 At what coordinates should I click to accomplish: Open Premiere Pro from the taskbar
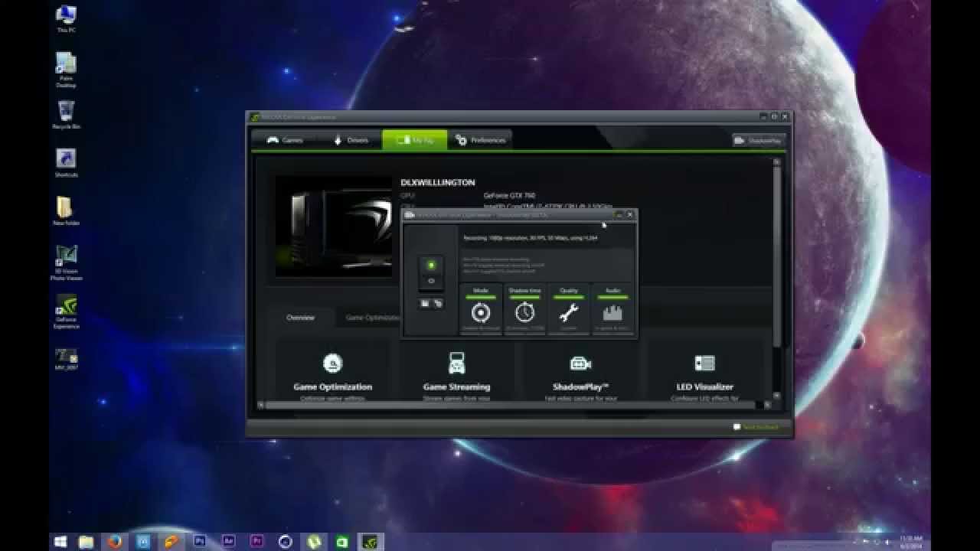point(256,542)
